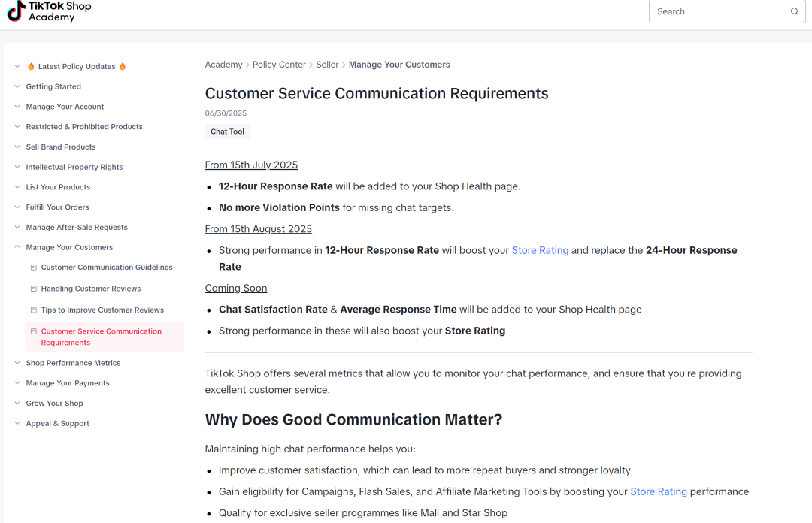
Task: Click the document icon next to Customer Service Communication Requirements
Action: click(x=34, y=331)
